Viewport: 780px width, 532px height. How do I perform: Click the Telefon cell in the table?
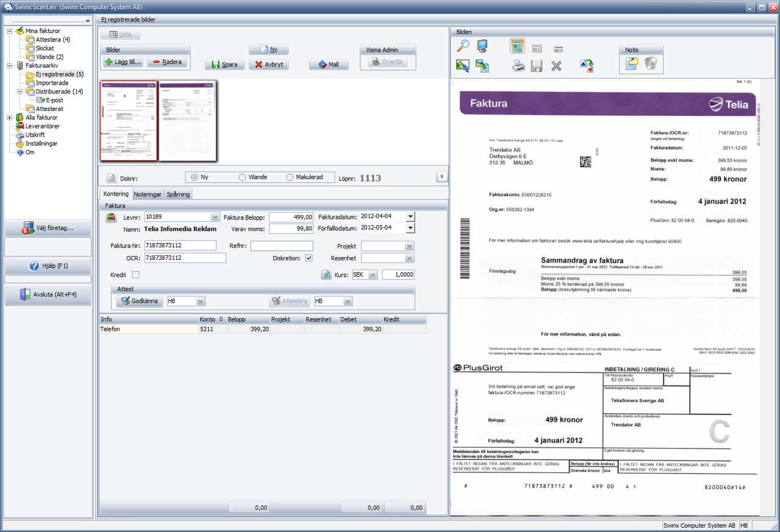pos(149,329)
